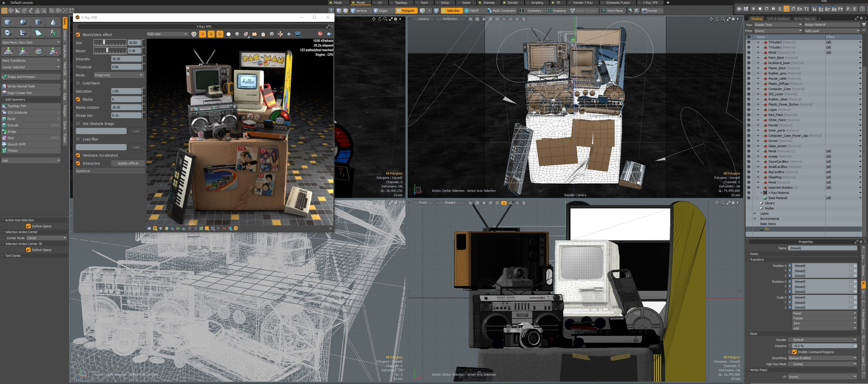Toggle the Interactive checkbox
Screen dimensions: 868x384
(78, 164)
